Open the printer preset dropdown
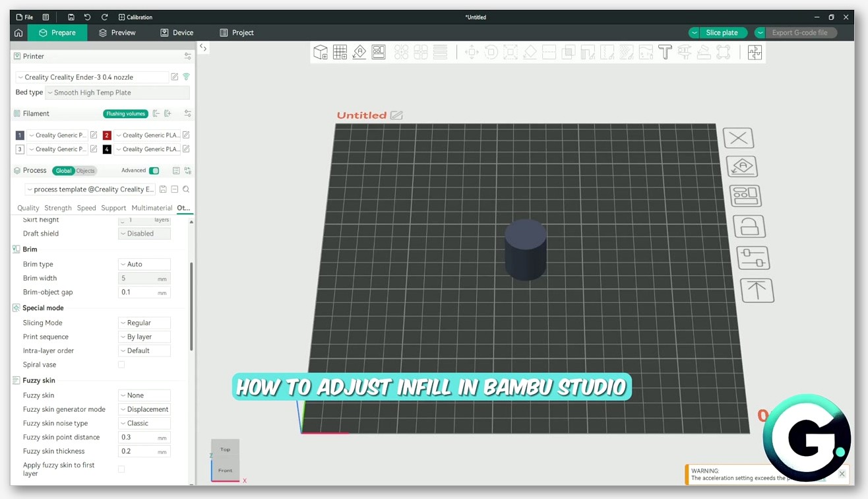 [x=92, y=77]
